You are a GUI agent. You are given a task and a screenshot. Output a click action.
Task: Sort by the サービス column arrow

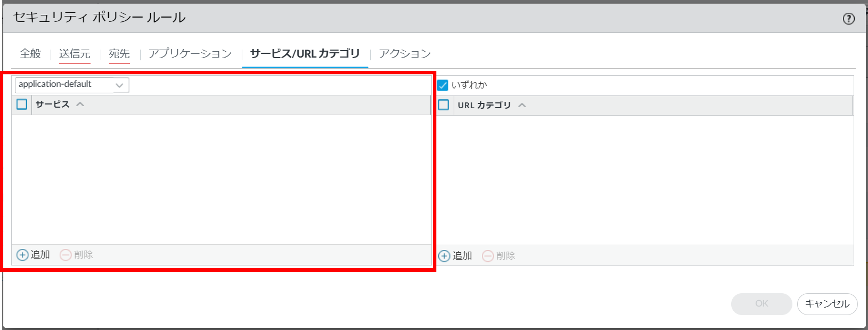coord(80,104)
